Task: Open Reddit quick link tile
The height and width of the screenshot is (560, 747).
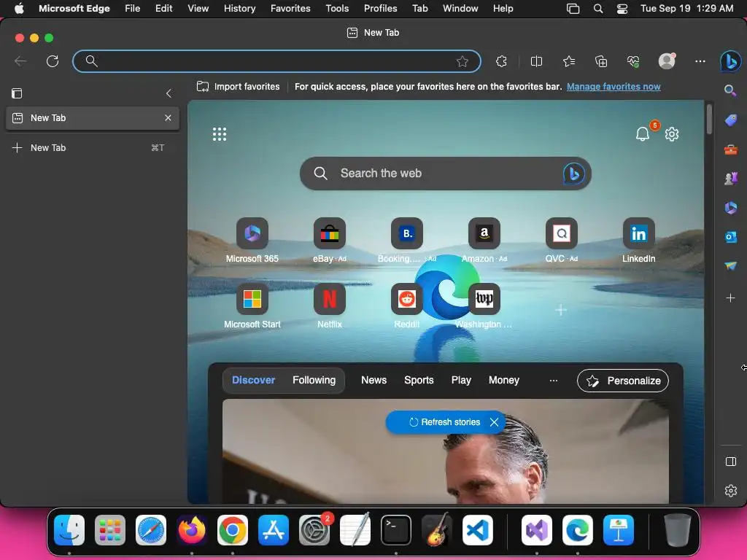Action: [407, 306]
